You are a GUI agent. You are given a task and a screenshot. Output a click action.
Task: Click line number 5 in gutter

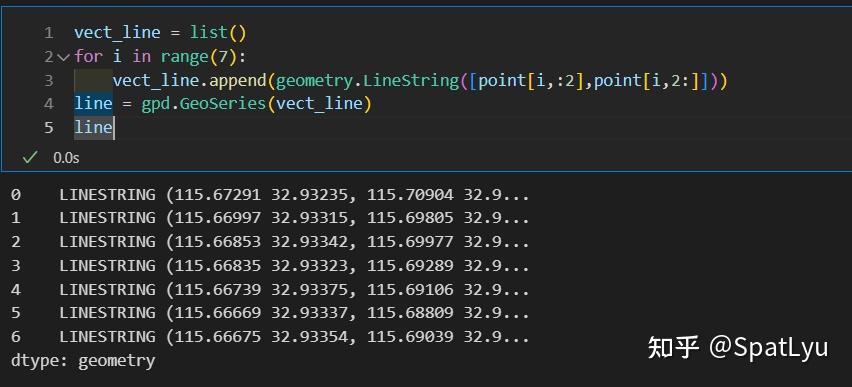click(49, 128)
